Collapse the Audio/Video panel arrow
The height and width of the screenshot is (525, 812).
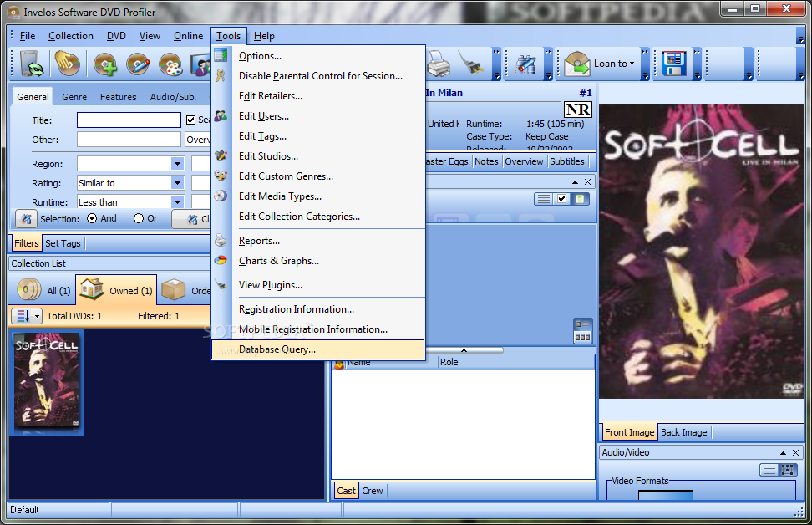pyautogui.click(x=783, y=452)
